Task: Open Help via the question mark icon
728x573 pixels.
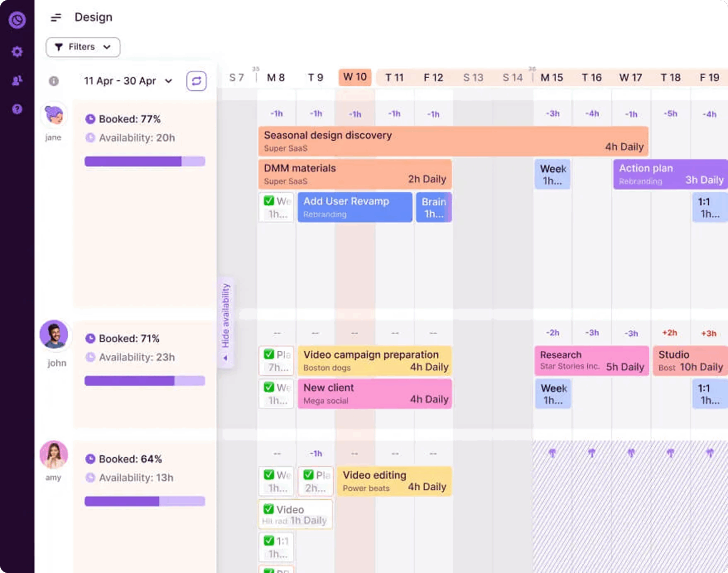Action: [x=17, y=110]
